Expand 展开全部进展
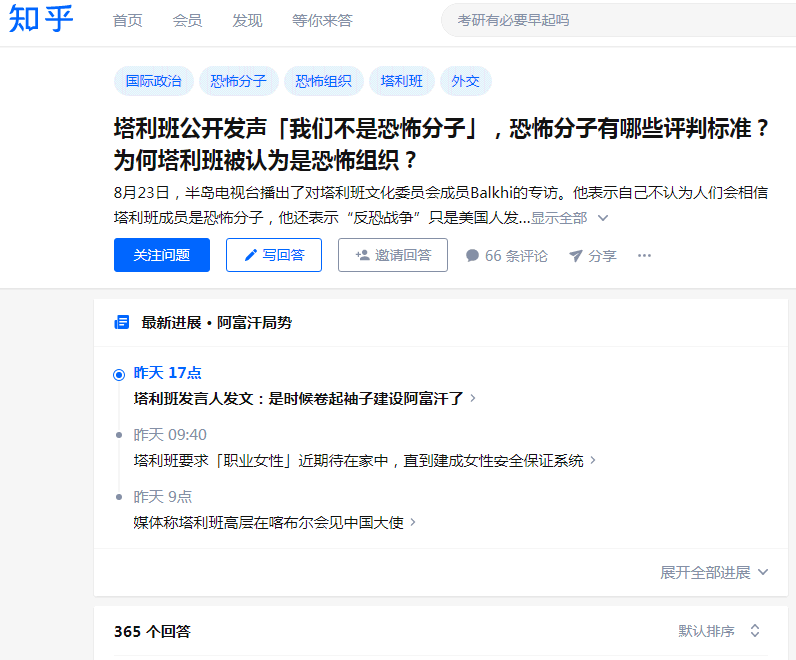The width and height of the screenshot is (796, 660). 714,573
